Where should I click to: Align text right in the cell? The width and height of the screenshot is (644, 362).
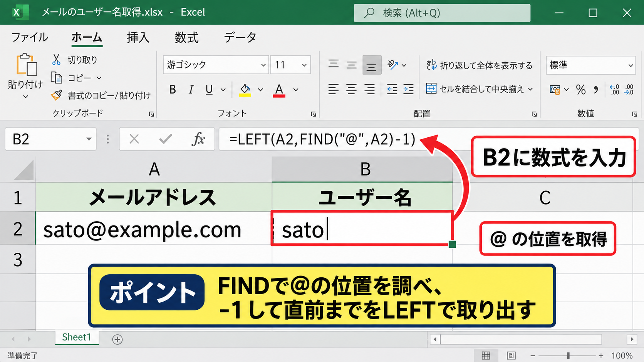click(370, 89)
